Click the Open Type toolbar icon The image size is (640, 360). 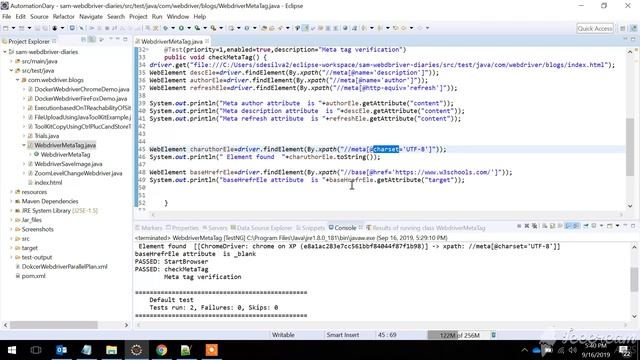[264, 28]
